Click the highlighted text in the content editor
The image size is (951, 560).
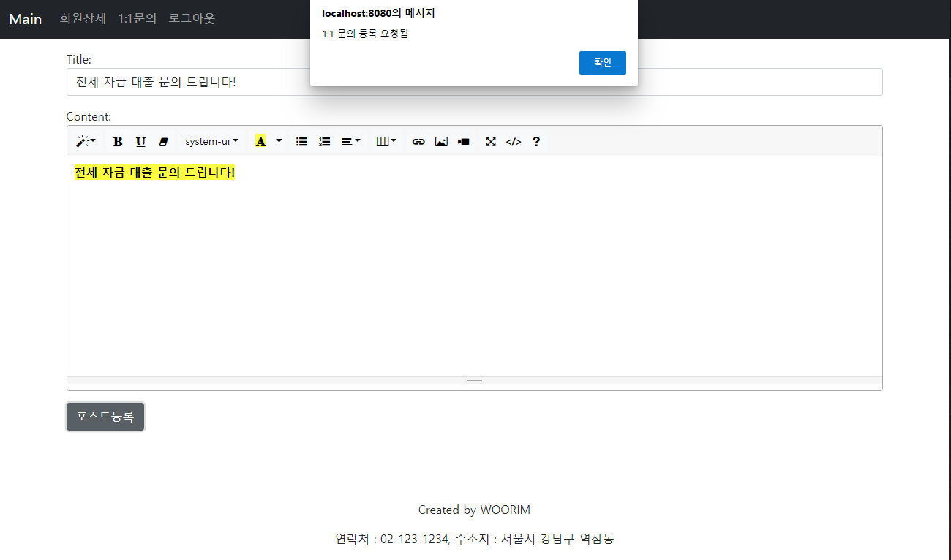point(154,173)
